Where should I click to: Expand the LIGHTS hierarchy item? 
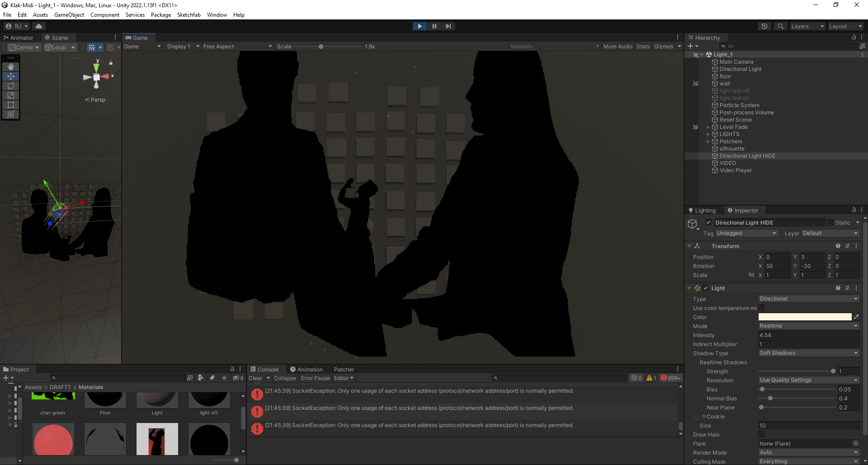[708, 134]
